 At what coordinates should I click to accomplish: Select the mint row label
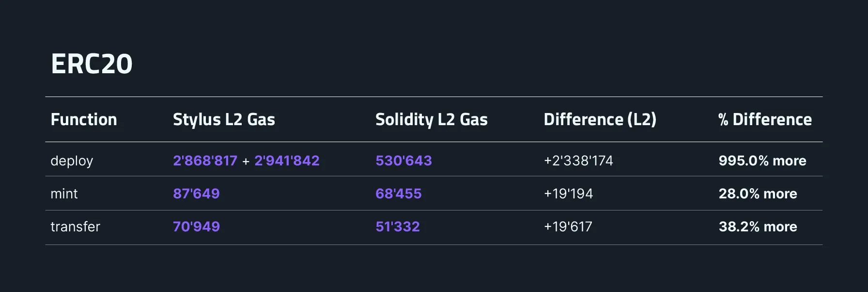64,194
